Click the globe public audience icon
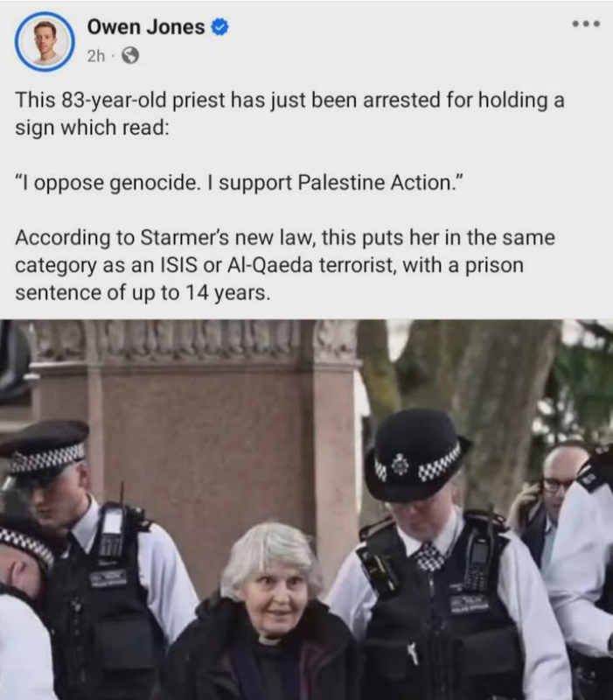 tap(130, 56)
